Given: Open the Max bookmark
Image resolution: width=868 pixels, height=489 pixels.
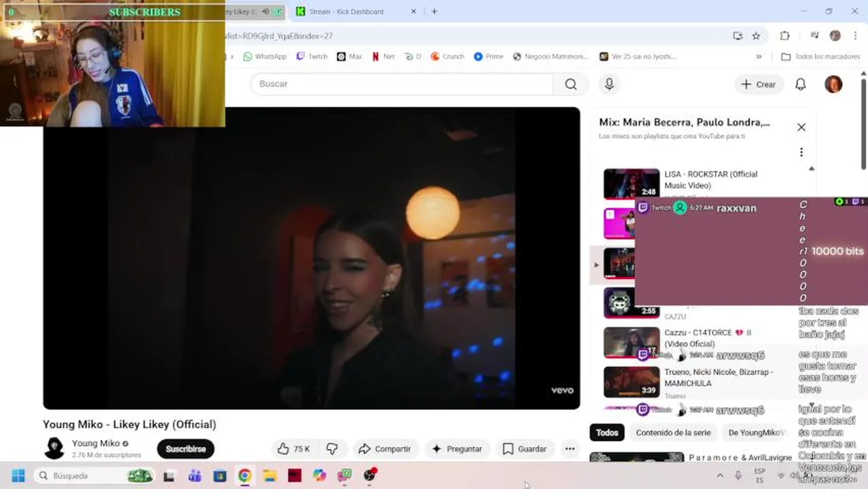Looking at the screenshot, I should [x=349, y=56].
